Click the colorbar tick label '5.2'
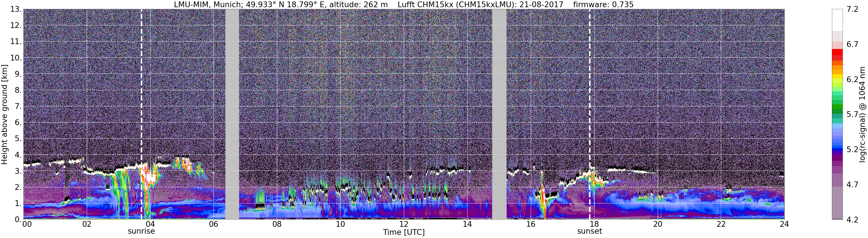This screenshot has width=868, height=238. point(852,150)
